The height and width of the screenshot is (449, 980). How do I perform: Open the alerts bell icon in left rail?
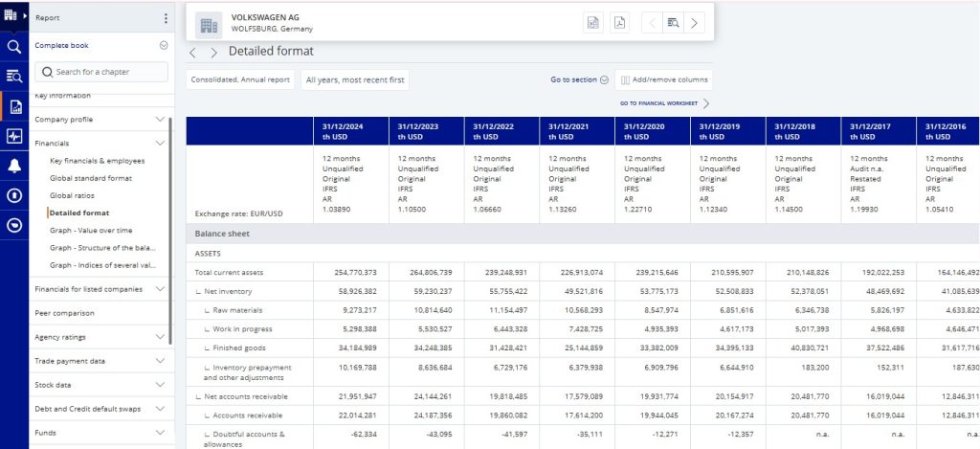(13, 166)
